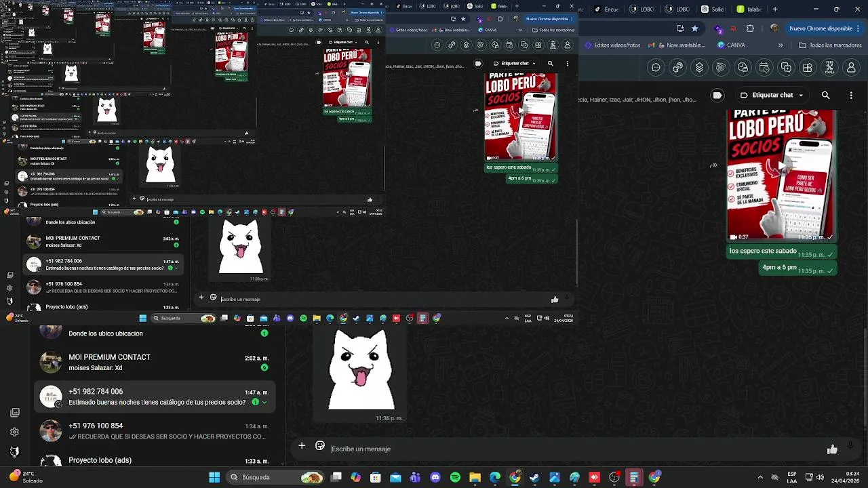This screenshot has width=868, height=488.
Task: Open the Calculator on the real taskbar
Action: (x=634, y=477)
